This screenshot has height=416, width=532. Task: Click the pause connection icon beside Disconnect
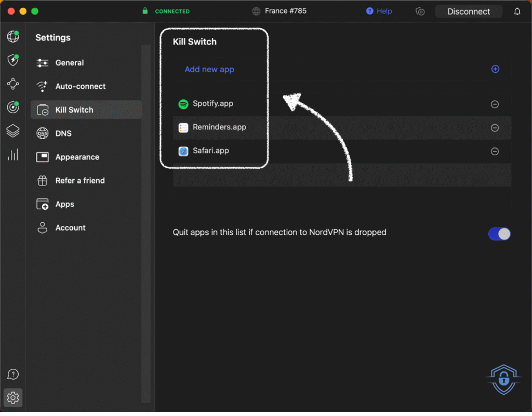click(420, 11)
